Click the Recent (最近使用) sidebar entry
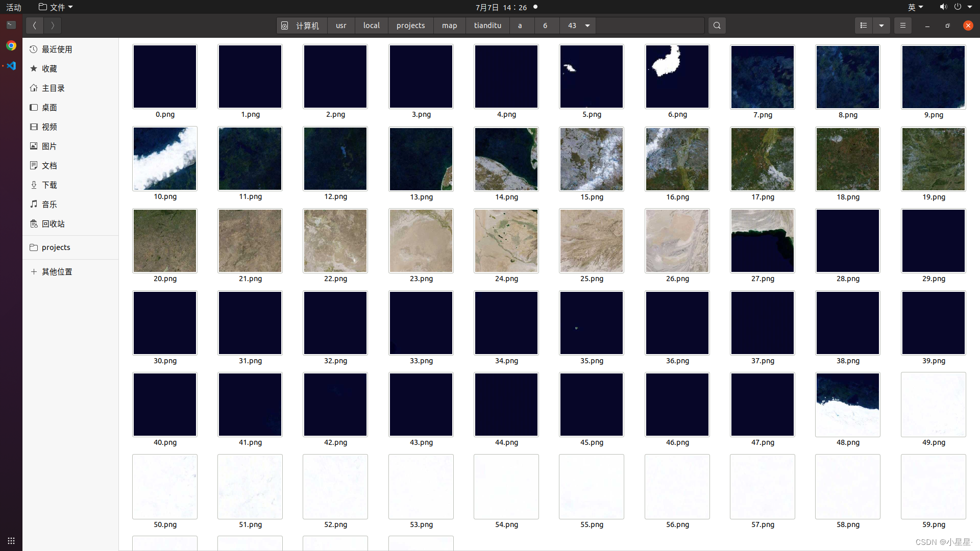Screen dimensions: 980x551 [70, 49]
